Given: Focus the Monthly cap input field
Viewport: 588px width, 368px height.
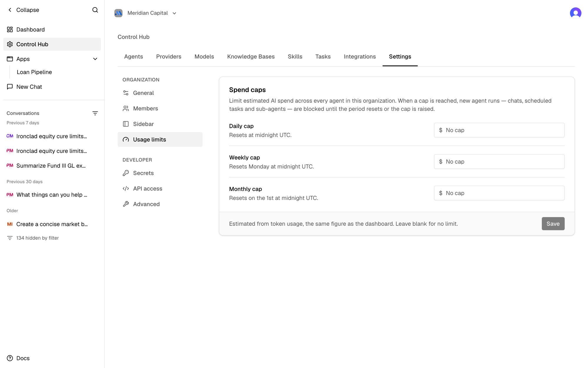Looking at the screenshot, I should (499, 193).
